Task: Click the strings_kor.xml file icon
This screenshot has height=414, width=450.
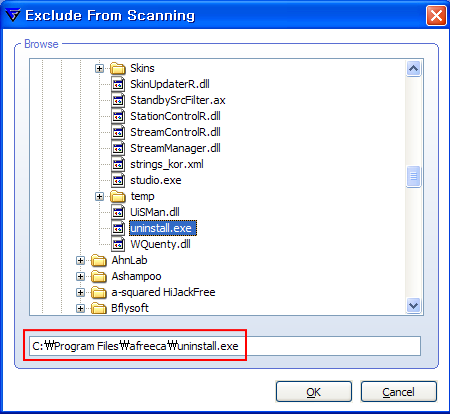Action: click(x=118, y=164)
